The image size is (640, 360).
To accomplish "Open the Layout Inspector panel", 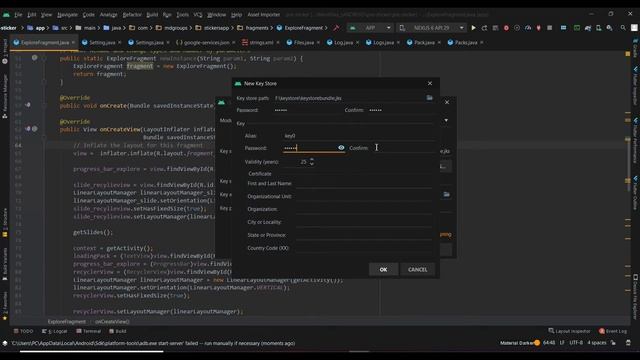I will 569,331.
